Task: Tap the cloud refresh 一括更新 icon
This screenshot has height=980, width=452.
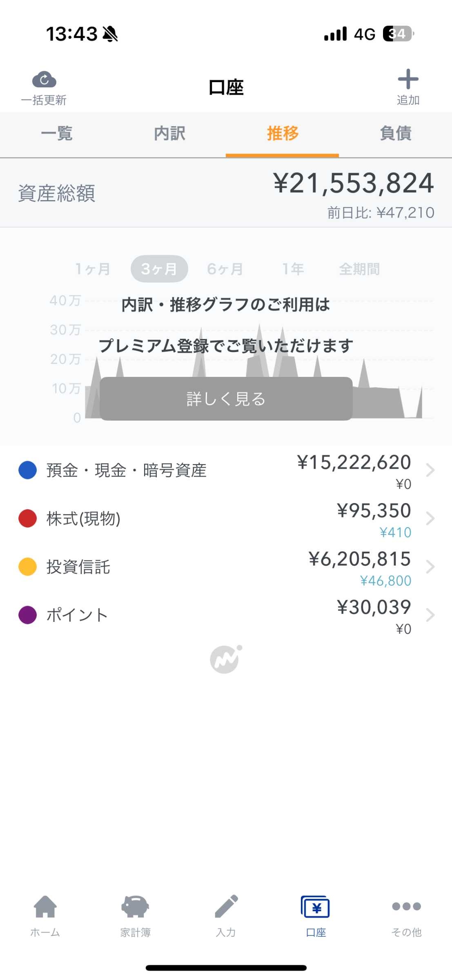Action: [x=44, y=80]
